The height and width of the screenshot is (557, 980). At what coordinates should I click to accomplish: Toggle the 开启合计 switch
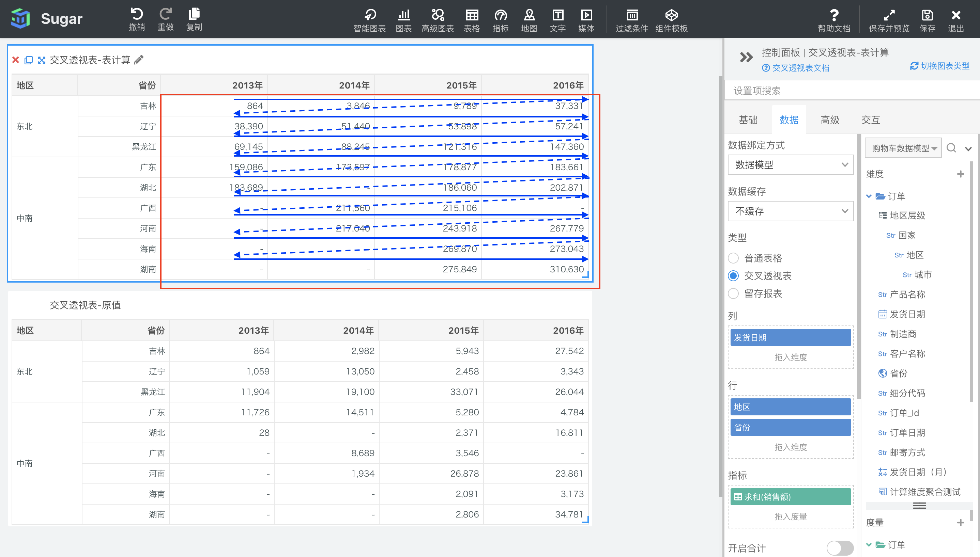(840, 547)
